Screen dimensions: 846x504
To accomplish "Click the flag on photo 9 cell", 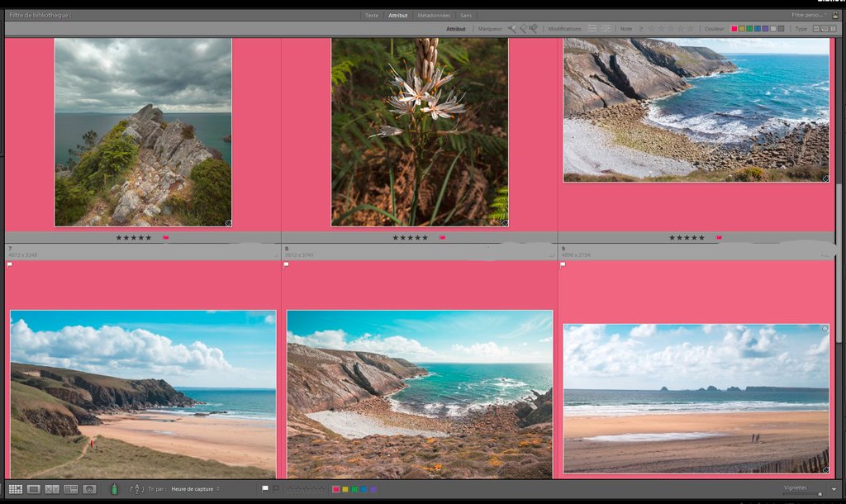I will coord(563,264).
